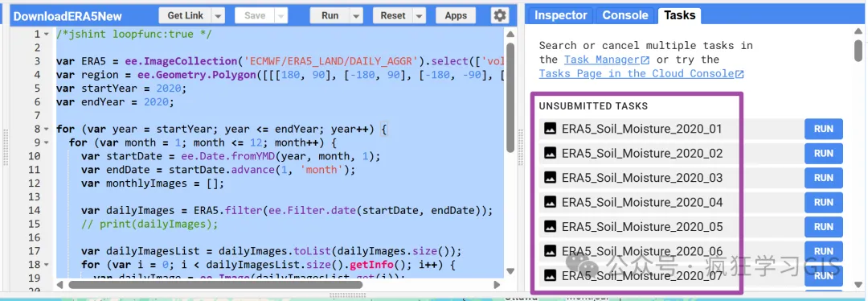This screenshot has width=868, height=301.
Task: Open the settings gear in the editor toolbar
Action: pos(500,15)
